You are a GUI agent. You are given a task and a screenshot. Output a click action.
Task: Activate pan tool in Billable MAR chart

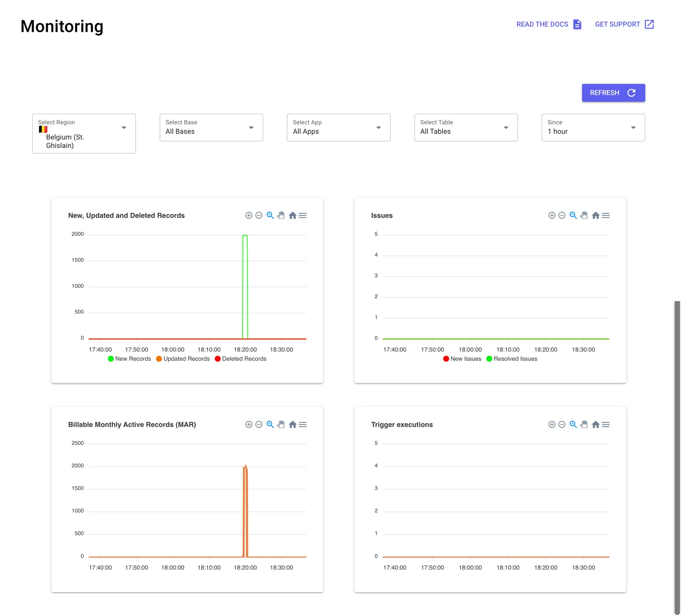[x=281, y=424]
